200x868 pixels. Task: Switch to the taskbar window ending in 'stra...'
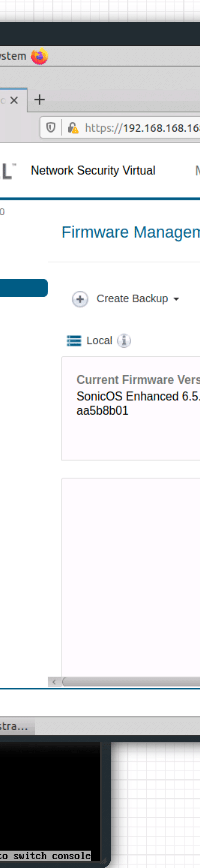point(16,726)
